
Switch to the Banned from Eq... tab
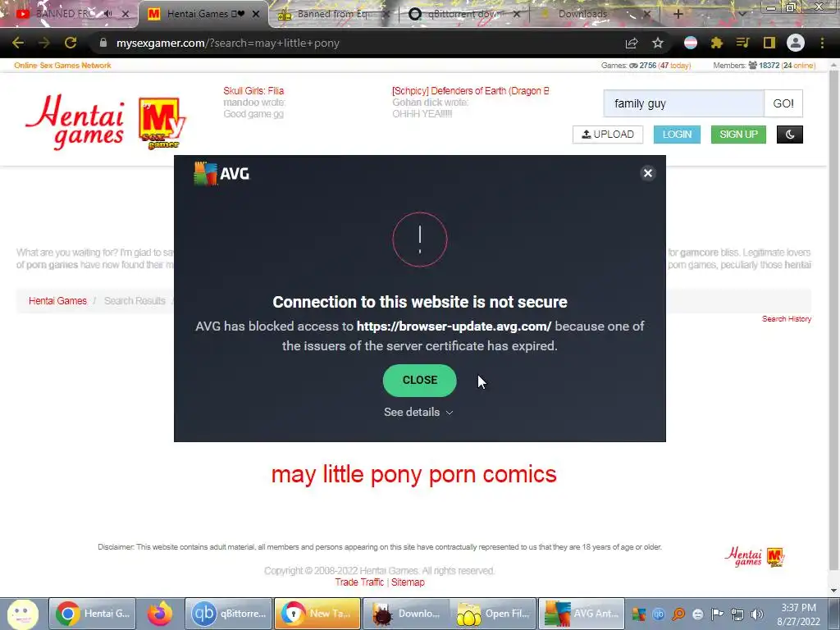[332, 14]
